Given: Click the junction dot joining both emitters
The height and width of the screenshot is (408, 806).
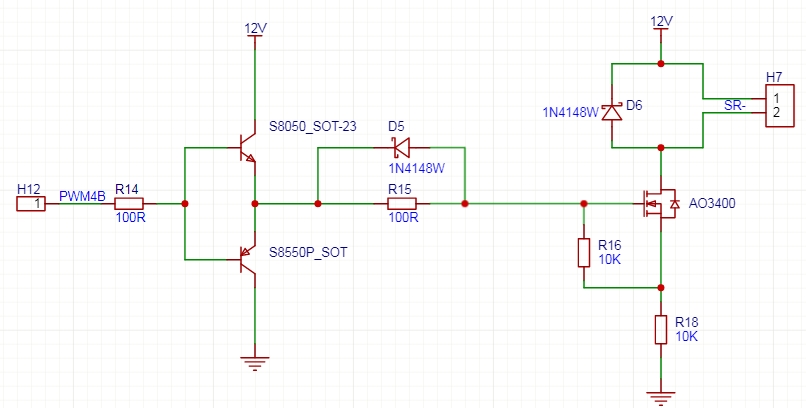Looking at the screenshot, I should (x=254, y=204).
